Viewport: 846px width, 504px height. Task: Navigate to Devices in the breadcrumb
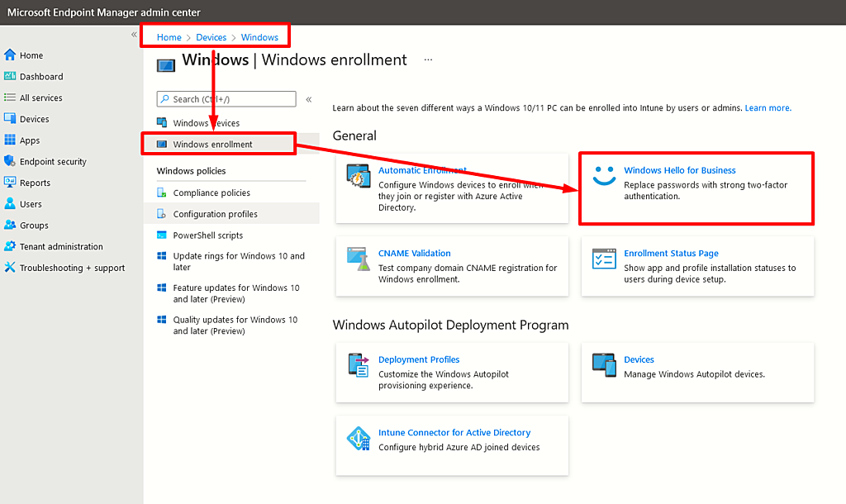coord(211,37)
